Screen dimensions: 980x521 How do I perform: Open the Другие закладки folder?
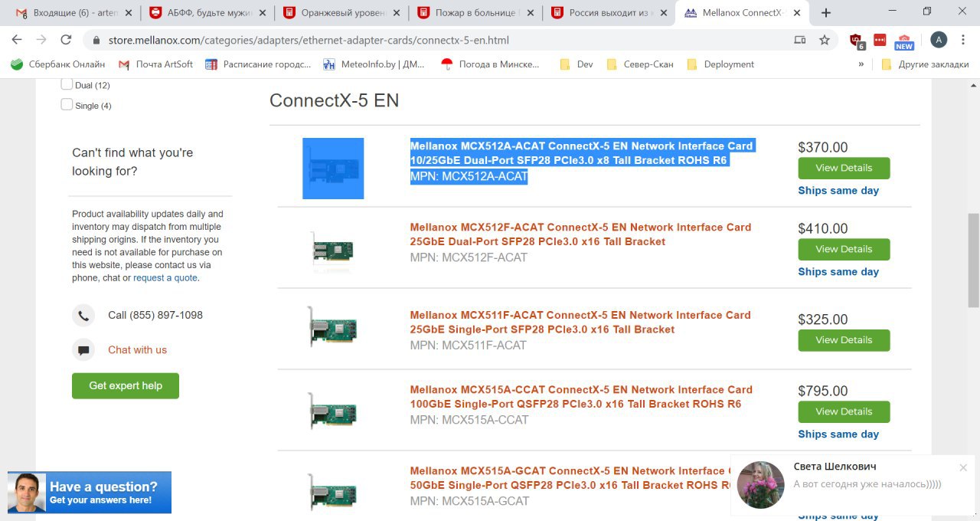[x=925, y=64]
